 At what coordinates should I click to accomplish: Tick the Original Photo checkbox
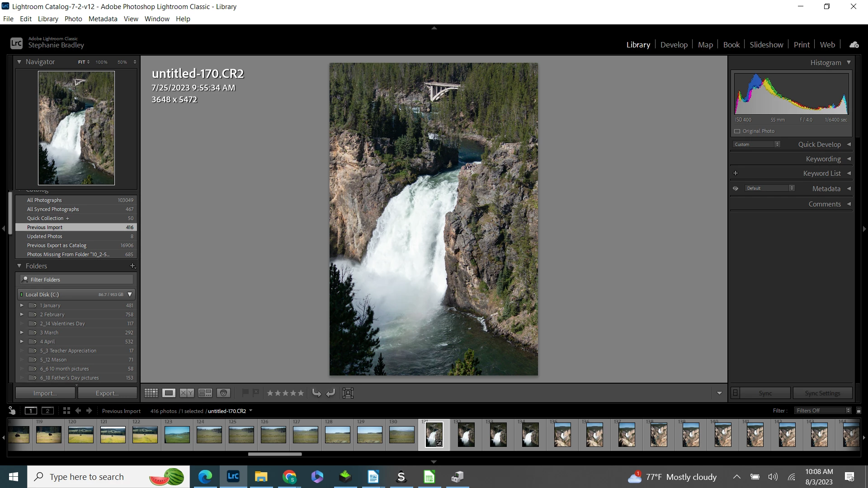click(x=737, y=131)
